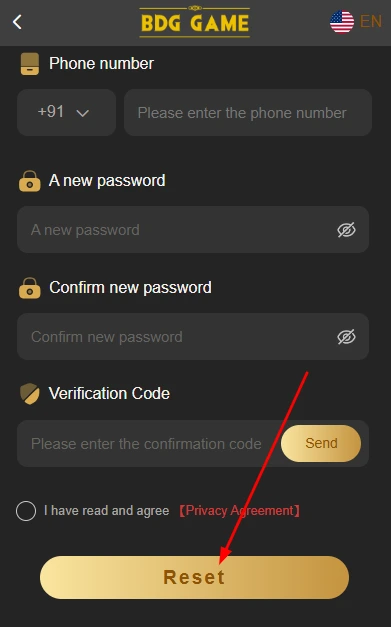This screenshot has width=391, height=627.
Task: Tick the I have read and agree circle
Action: [26, 511]
